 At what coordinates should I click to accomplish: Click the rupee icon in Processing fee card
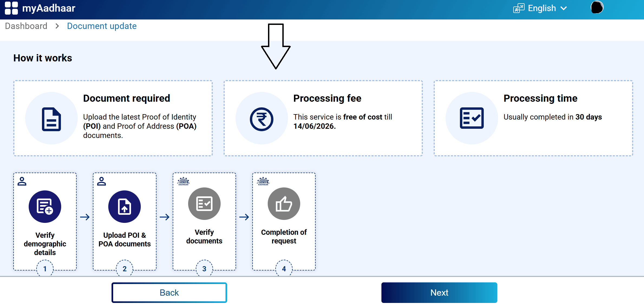click(261, 119)
